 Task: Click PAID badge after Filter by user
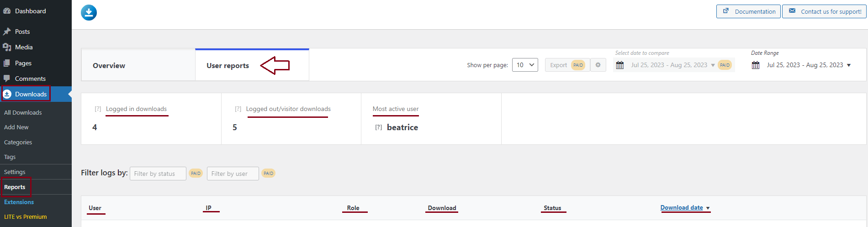pyautogui.click(x=268, y=174)
